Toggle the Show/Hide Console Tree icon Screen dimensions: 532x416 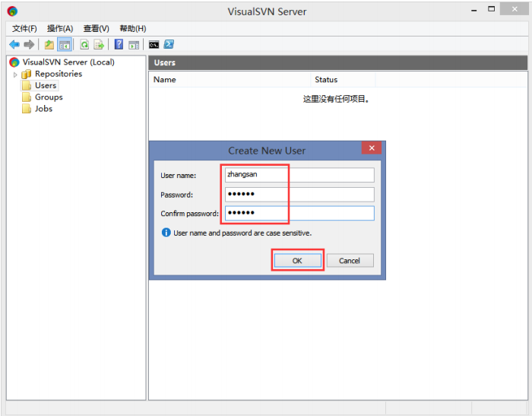65,44
